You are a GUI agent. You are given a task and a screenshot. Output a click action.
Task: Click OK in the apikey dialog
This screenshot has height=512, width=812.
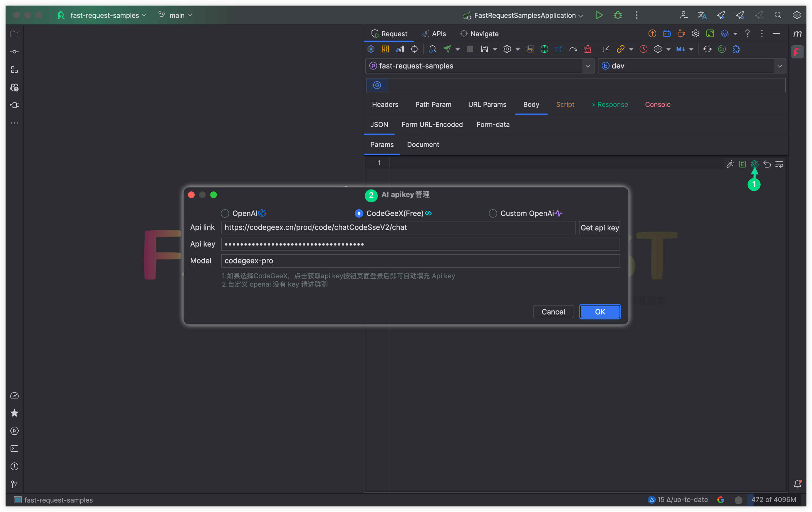tap(600, 312)
